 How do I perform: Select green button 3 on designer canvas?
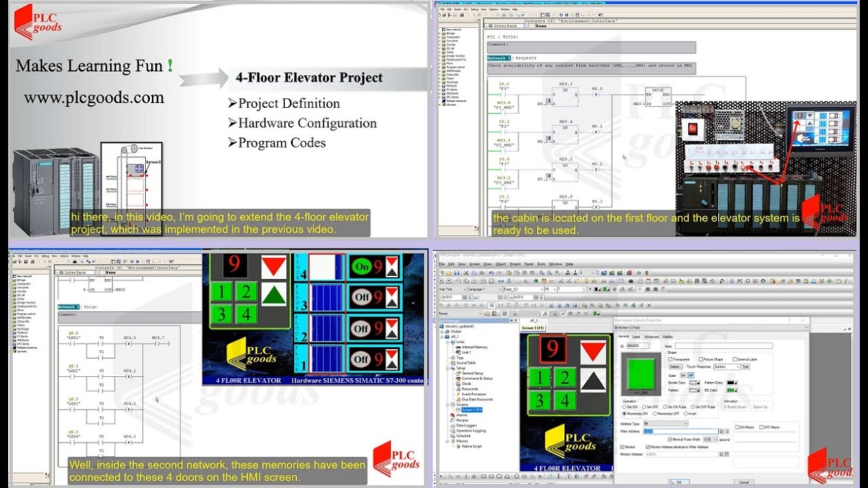click(539, 401)
